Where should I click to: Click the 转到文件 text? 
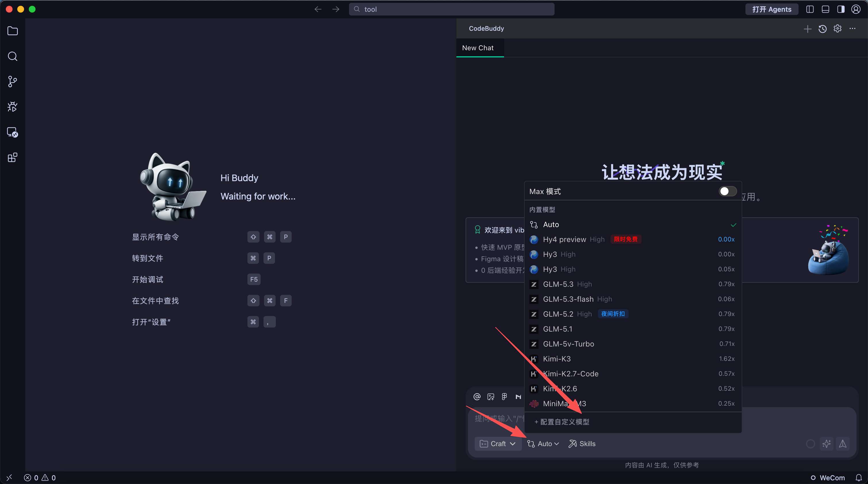(x=148, y=258)
